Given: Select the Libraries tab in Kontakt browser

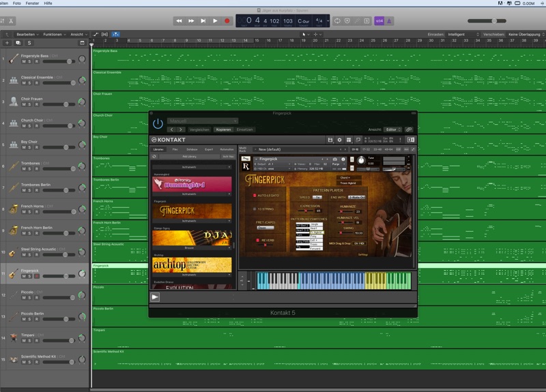Looking at the screenshot, I should pyautogui.click(x=158, y=149).
